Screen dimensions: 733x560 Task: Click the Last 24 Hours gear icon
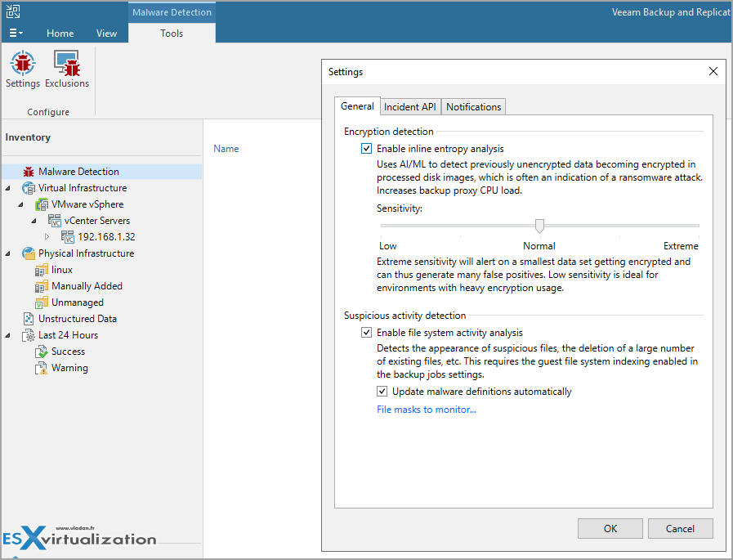tap(29, 335)
